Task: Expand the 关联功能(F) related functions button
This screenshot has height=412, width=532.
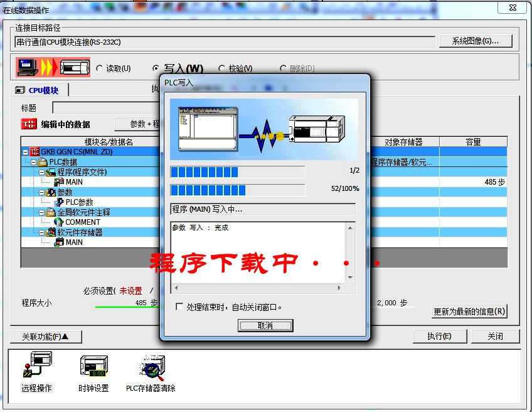Action: 46,337
